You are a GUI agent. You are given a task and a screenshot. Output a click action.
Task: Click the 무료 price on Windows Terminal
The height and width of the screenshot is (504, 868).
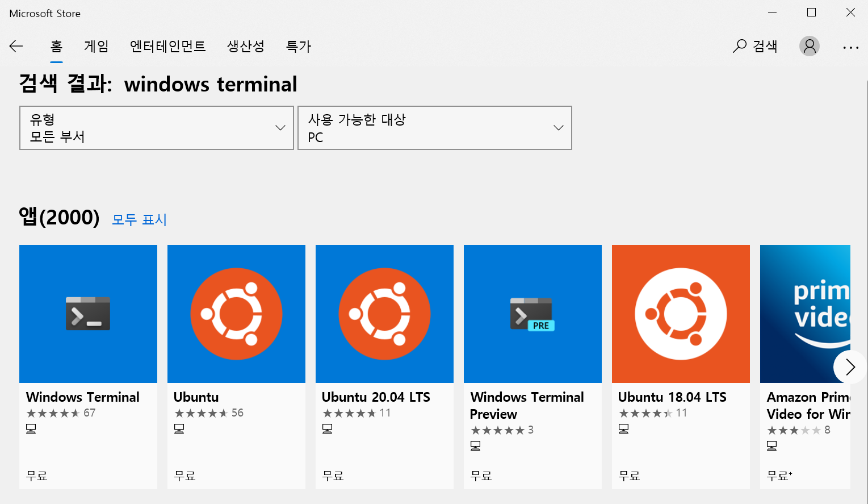(37, 476)
